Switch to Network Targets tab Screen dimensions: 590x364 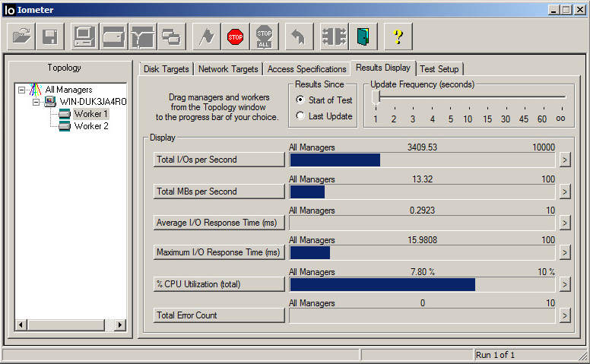pyautogui.click(x=228, y=69)
